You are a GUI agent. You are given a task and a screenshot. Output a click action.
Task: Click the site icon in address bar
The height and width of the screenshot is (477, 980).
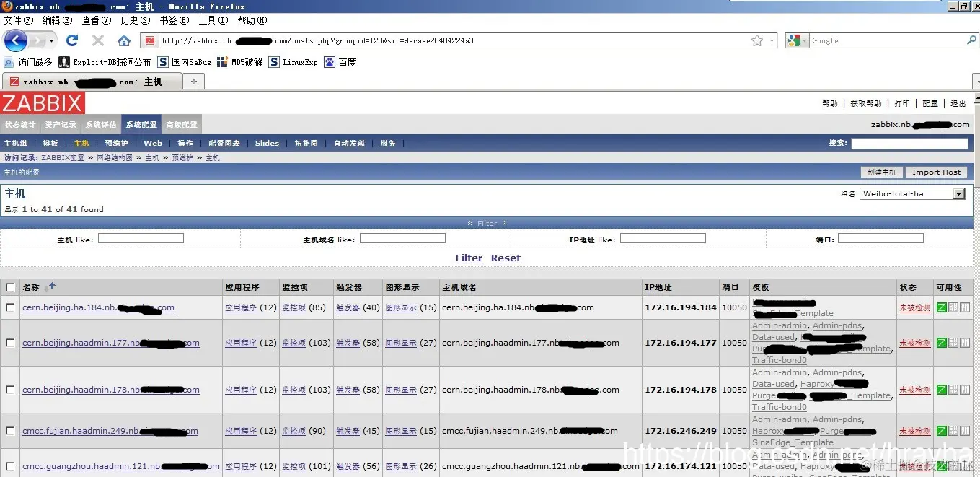coord(149,40)
